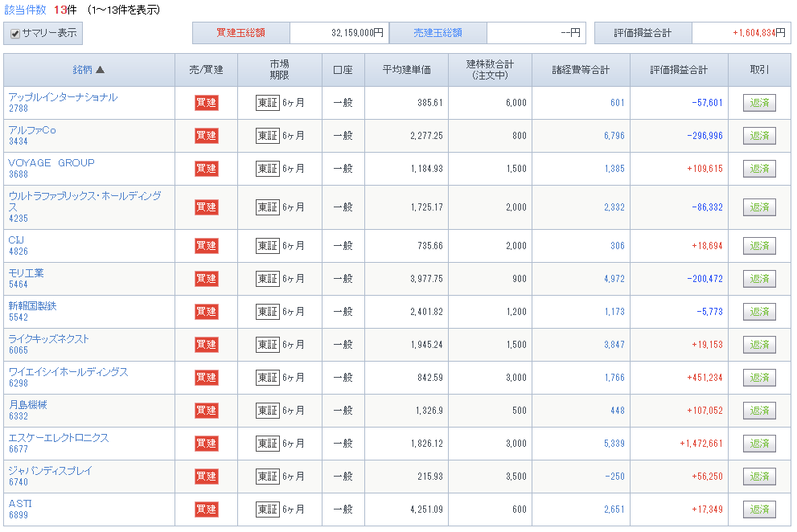
Task: Click 東証 market tag in ライクキッズネクスト row
Action: [268, 345]
